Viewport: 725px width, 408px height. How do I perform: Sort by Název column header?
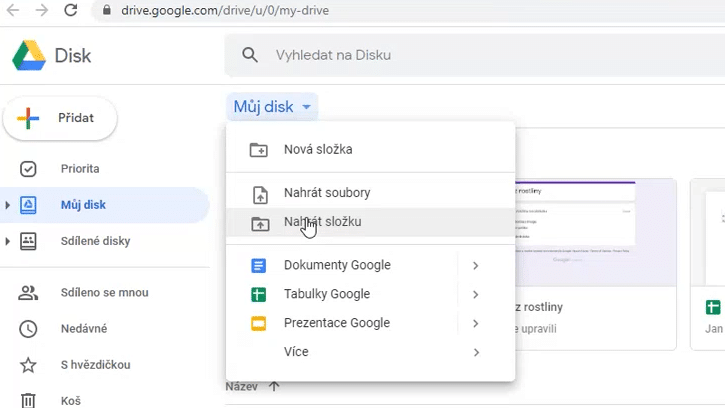pos(241,387)
